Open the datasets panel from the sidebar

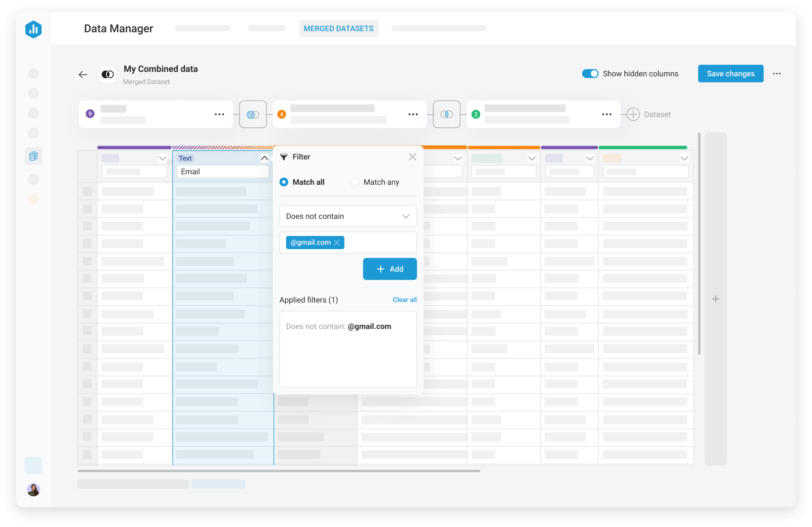33,156
